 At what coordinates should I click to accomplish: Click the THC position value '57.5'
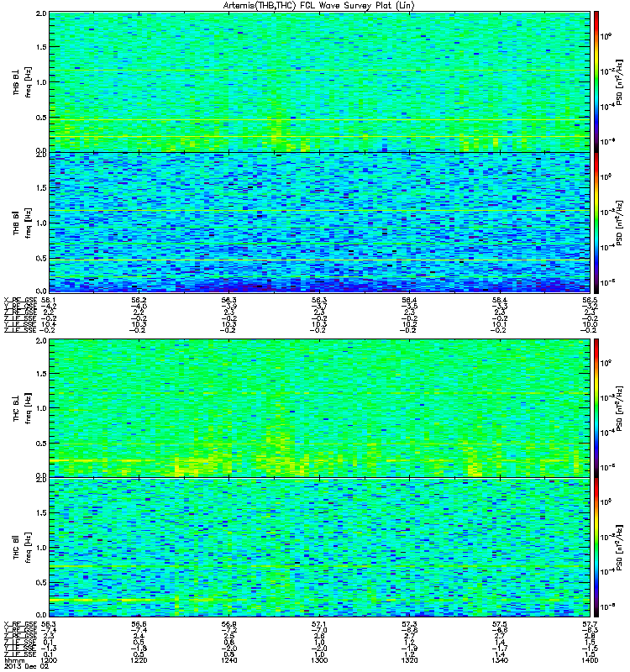point(500,624)
